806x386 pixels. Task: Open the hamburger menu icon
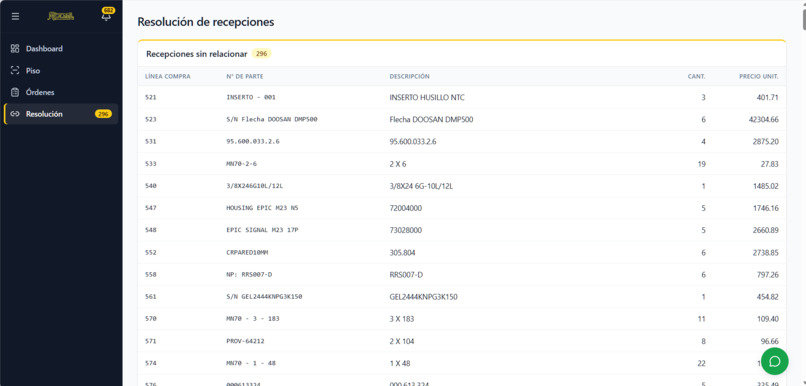(x=15, y=16)
